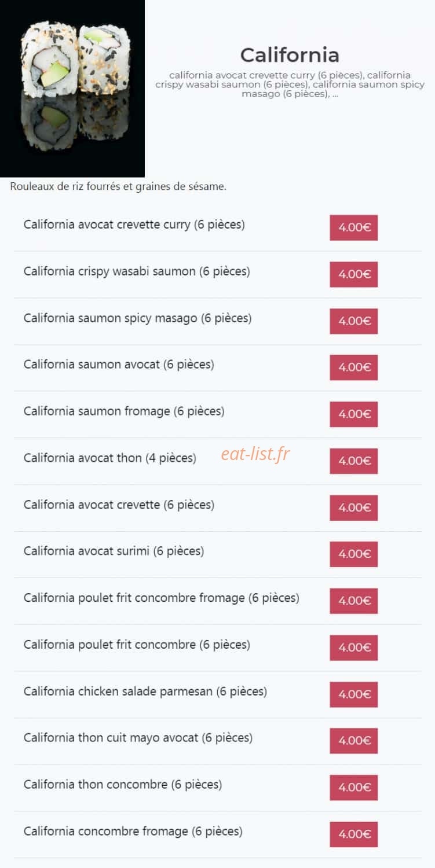Tap price button for crispy wasabi saumon
Screen dimensions: 435x868
(x=354, y=274)
